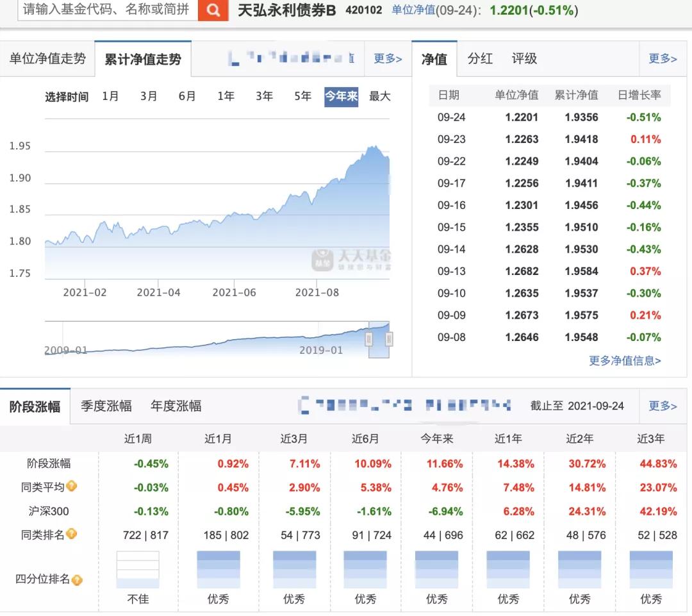
Task: Click the 09-08 row daily growth -0.07%
Action: pos(643,337)
